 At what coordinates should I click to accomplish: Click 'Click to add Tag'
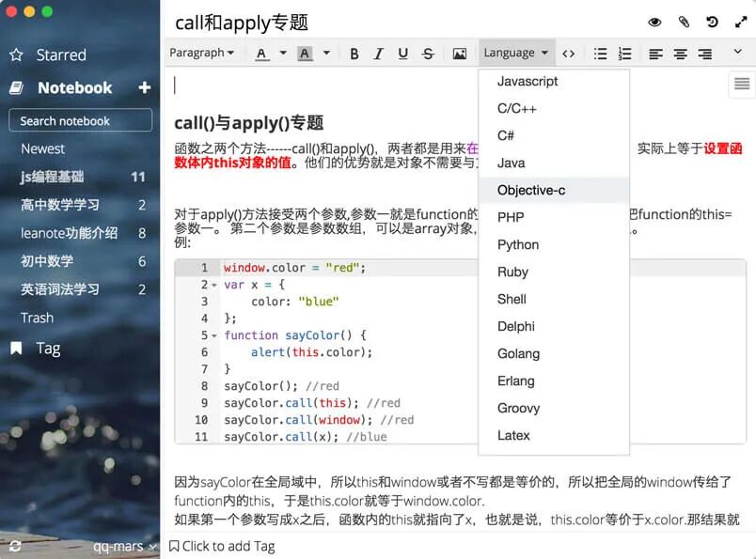[222, 546]
